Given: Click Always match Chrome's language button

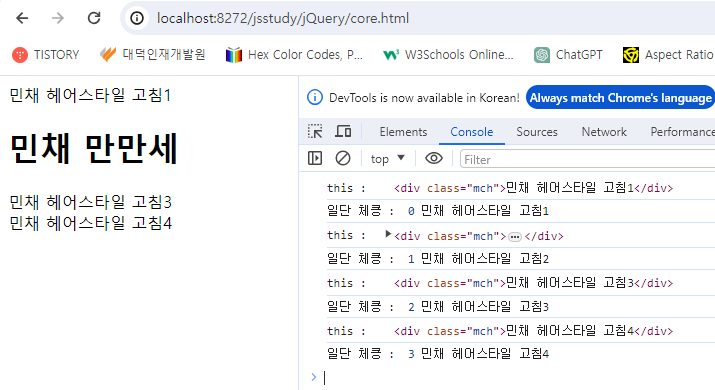Looking at the screenshot, I should (x=620, y=98).
